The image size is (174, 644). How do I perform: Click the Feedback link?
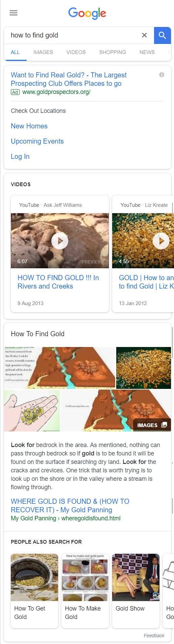pyautogui.click(x=154, y=636)
